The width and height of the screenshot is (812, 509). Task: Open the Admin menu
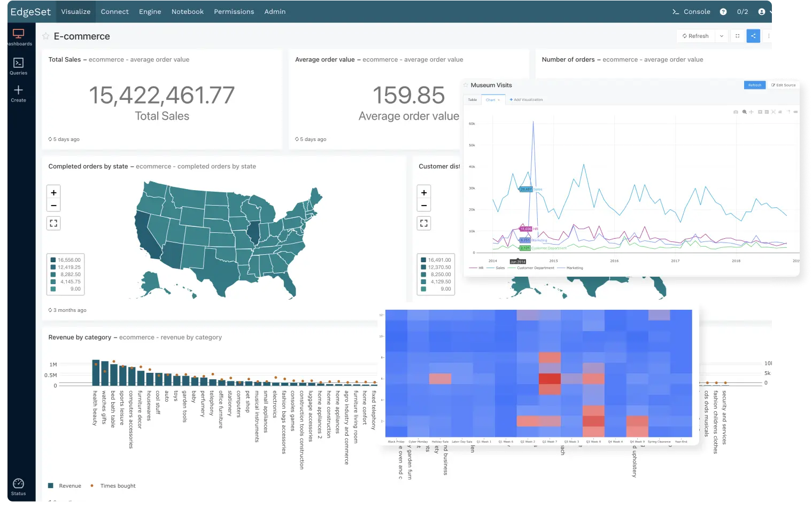[275, 12]
